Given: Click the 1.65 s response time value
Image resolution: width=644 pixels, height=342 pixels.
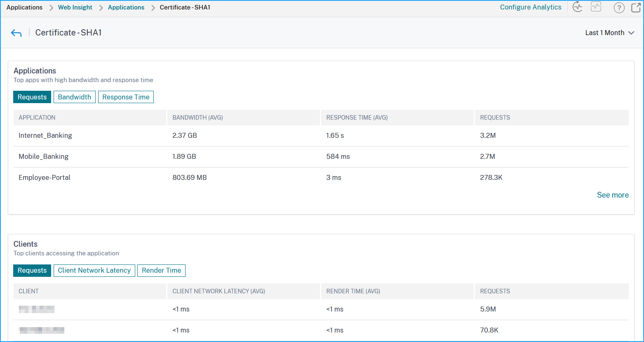Looking at the screenshot, I should (335, 136).
